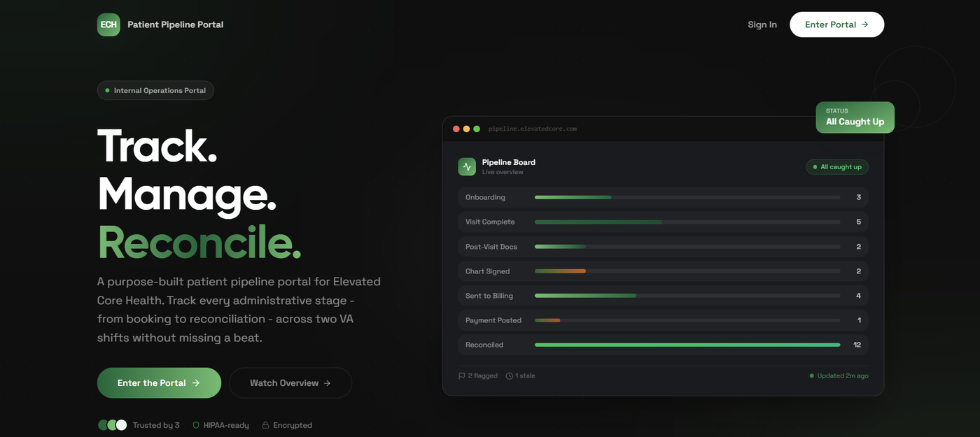Click the Updated 2m ago text
Image resolution: width=980 pixels, height=437 pixels.
pyautogui.click(x=843, y=375)
